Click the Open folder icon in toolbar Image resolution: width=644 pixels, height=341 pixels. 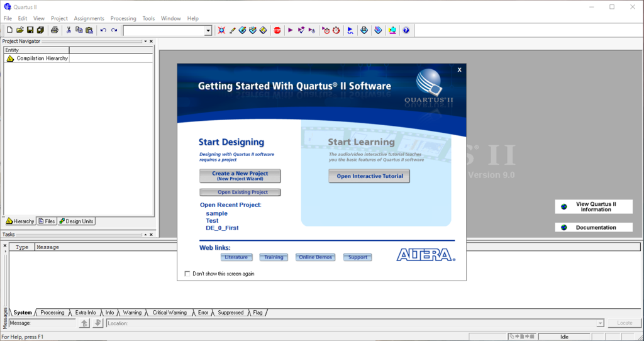click(19, 30)
